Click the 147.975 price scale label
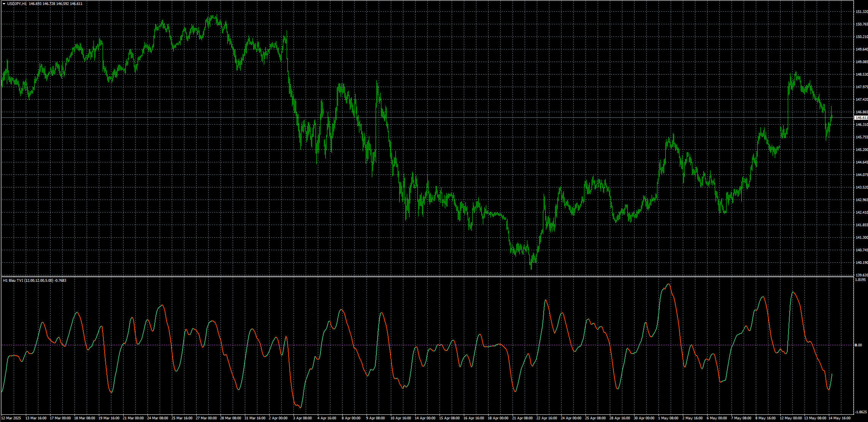This screenshot has width=868, height=422. (862, 87)
